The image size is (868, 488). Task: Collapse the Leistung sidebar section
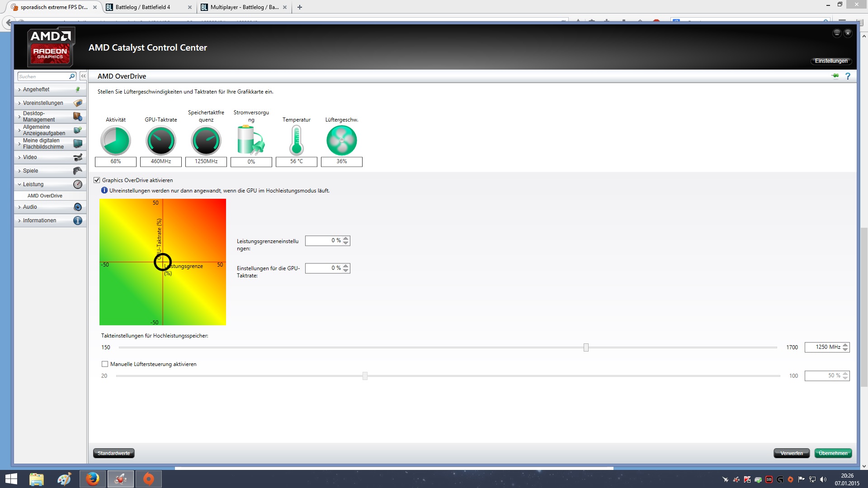(x=33, y=184)
